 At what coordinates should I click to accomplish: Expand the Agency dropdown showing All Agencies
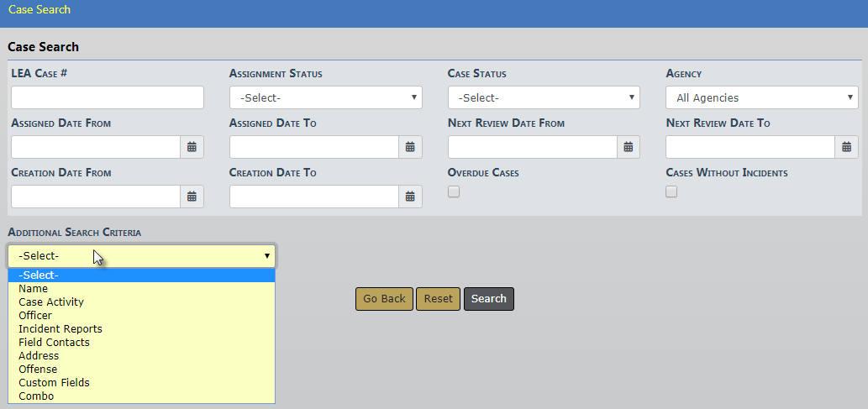point(761,97)
